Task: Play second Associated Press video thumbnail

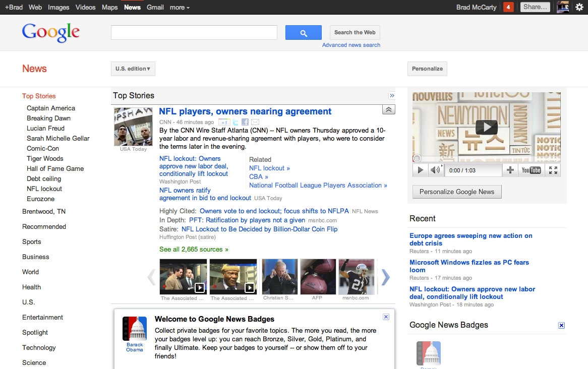Action: click(x=233, y=277)
